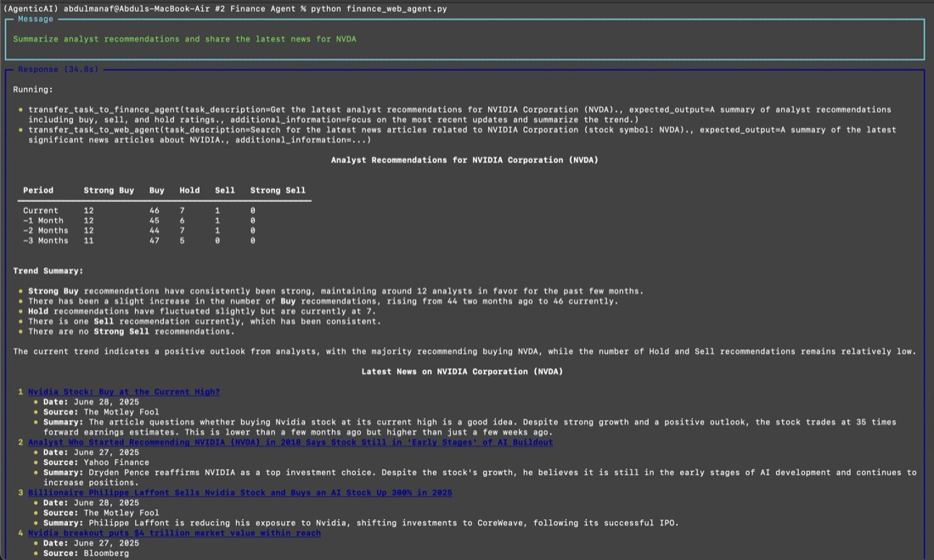The image size is (934, 560).
Task: Click the '-2 Months' row label
Action: tap(46, 231)
